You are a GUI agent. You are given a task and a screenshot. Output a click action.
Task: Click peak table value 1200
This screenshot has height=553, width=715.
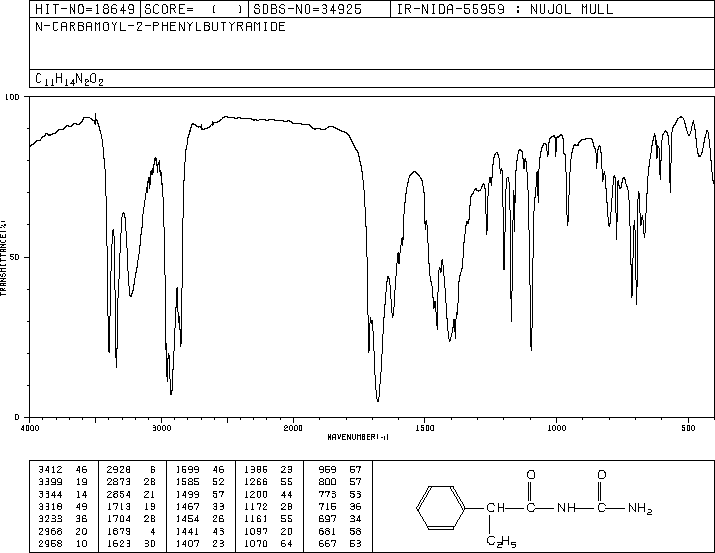click(256, 494)
